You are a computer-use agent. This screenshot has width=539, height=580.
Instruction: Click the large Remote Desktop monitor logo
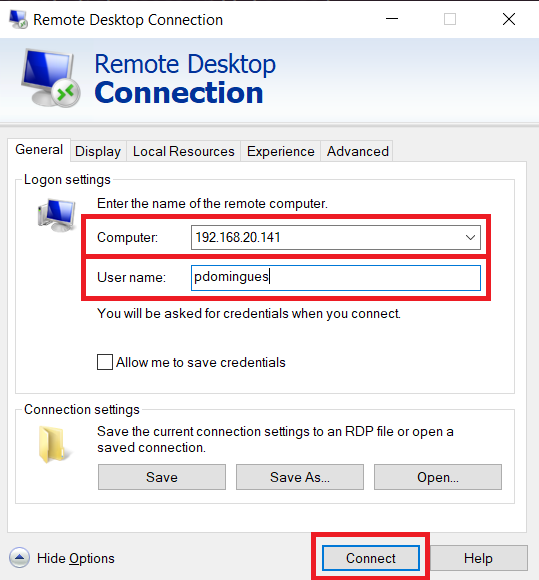[x=51, y=78]
